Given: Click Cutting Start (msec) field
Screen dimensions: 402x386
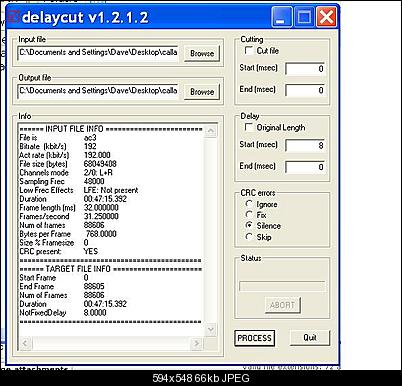Looking at the screenshot, I should [305, 69].
